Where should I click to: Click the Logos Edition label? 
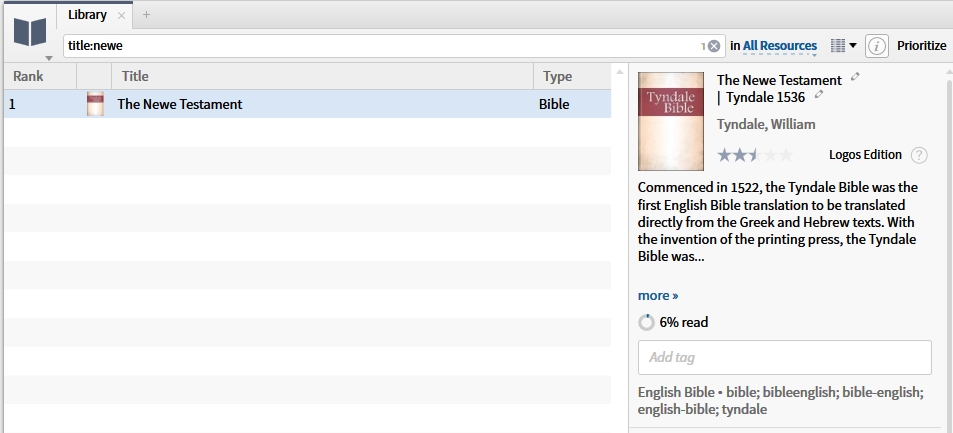point(865,154)
